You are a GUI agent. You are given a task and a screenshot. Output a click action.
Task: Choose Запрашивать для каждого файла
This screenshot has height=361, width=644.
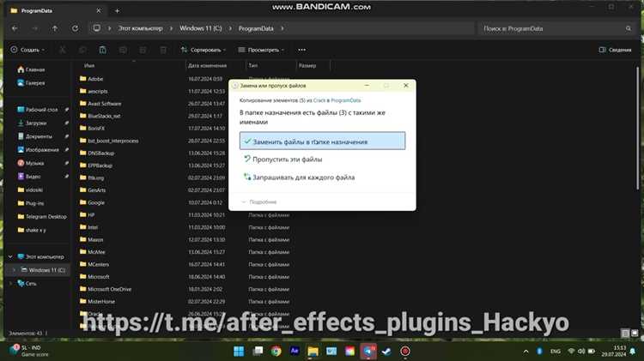click(x=322, y=177)
